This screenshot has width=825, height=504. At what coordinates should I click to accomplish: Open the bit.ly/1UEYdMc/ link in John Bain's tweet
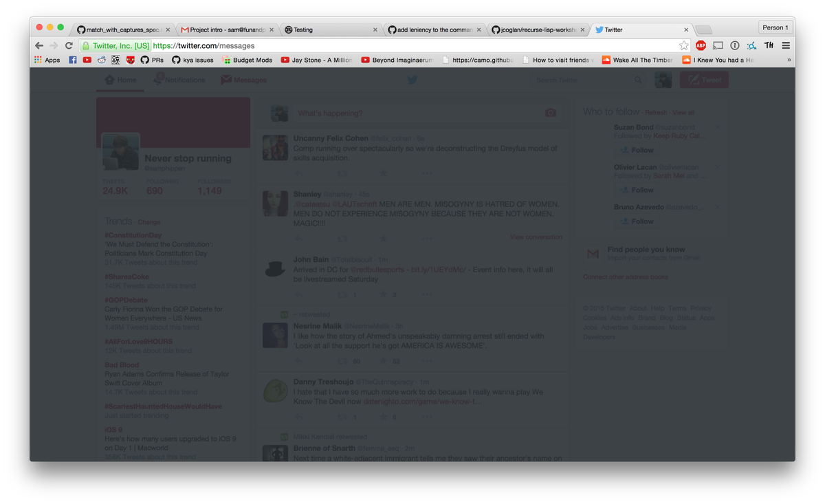(x=437, y=270)
